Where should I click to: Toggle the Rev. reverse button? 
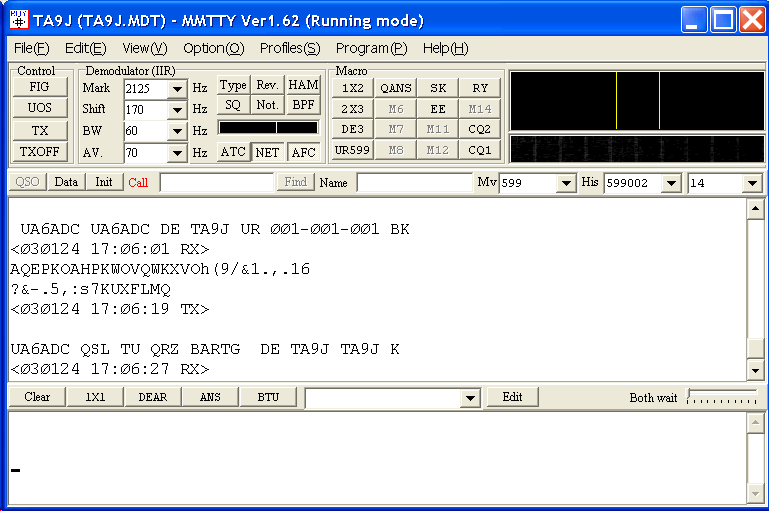point(267,85)
